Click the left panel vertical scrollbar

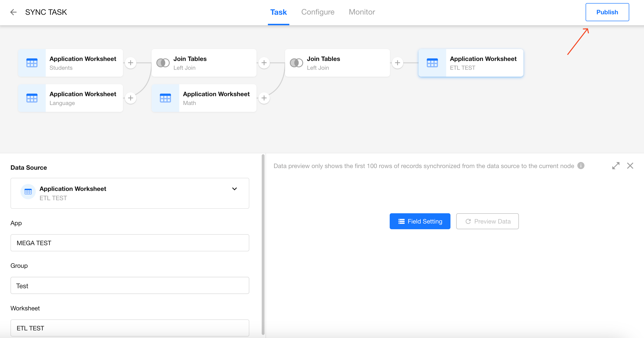click(263, 245)
